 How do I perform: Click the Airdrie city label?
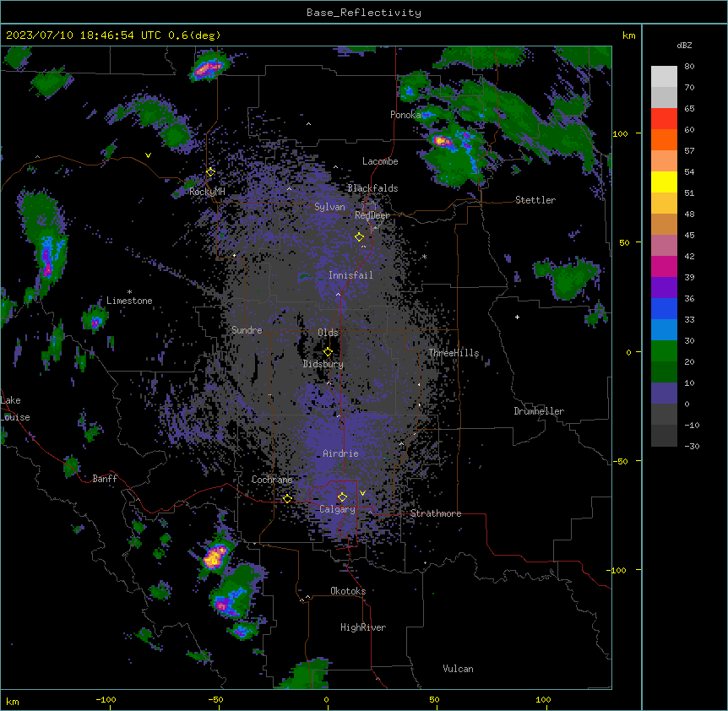click(x=340, y=453)
